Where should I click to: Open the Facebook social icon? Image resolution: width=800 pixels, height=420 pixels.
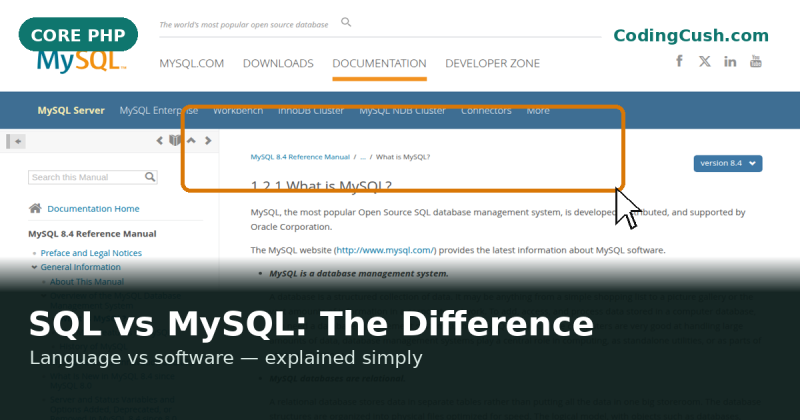tap(679, 61)
